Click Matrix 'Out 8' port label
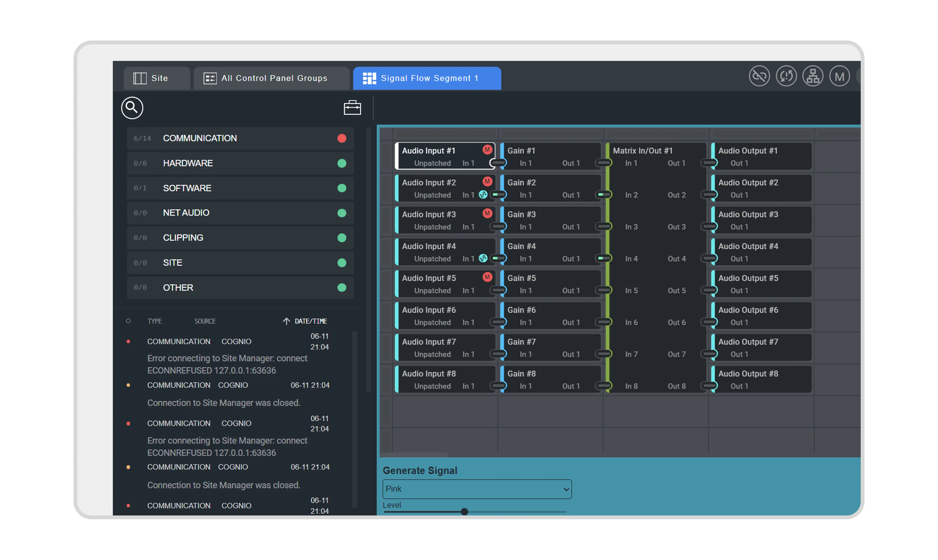The image size is (938, 560). click(x=676, y=386)
